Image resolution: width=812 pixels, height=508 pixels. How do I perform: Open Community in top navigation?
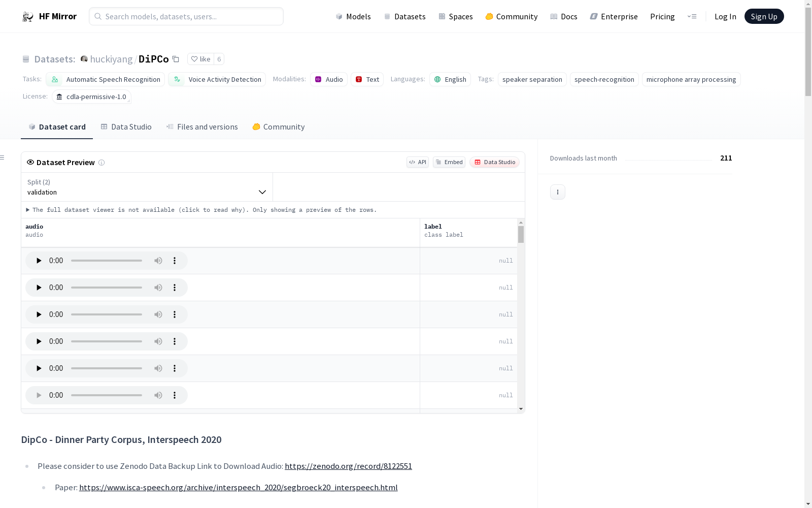[512, 17]
